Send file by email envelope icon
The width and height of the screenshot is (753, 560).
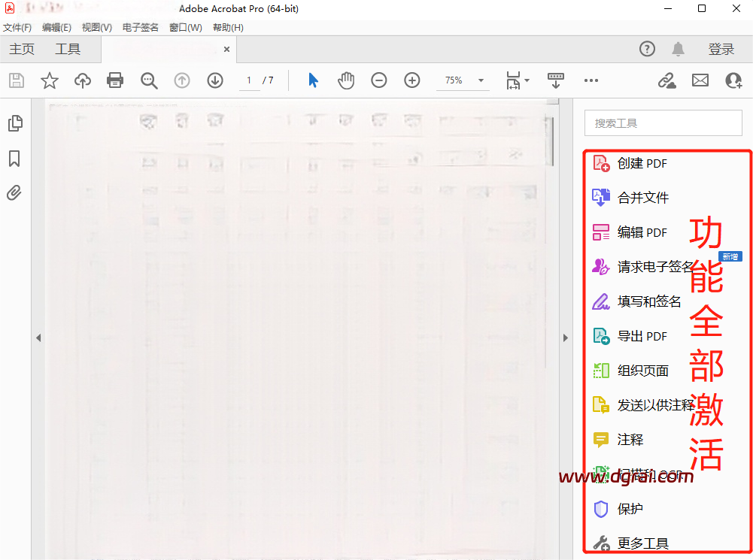pyautogui.click(x=700, y=80)
